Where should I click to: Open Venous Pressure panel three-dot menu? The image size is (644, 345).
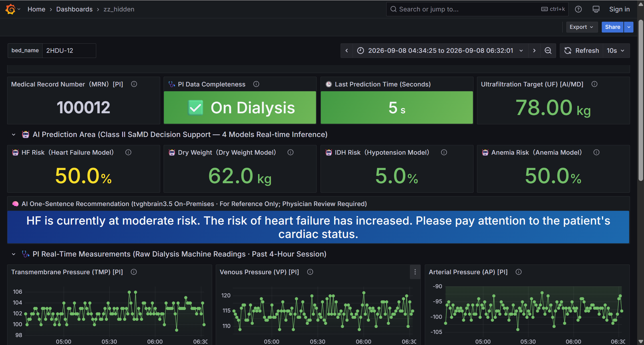[x=415, y=272]
